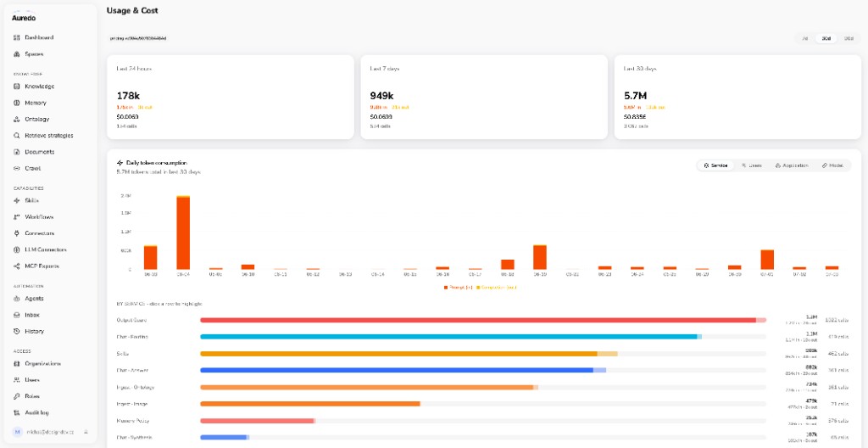Viewport: 868px width, 448px height.
Task: Expand the user account menu chevron
Action: click(x=86, y=431)
